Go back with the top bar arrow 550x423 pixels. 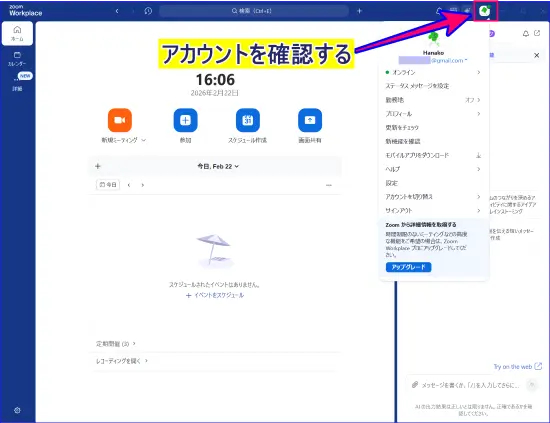[117, 11]
